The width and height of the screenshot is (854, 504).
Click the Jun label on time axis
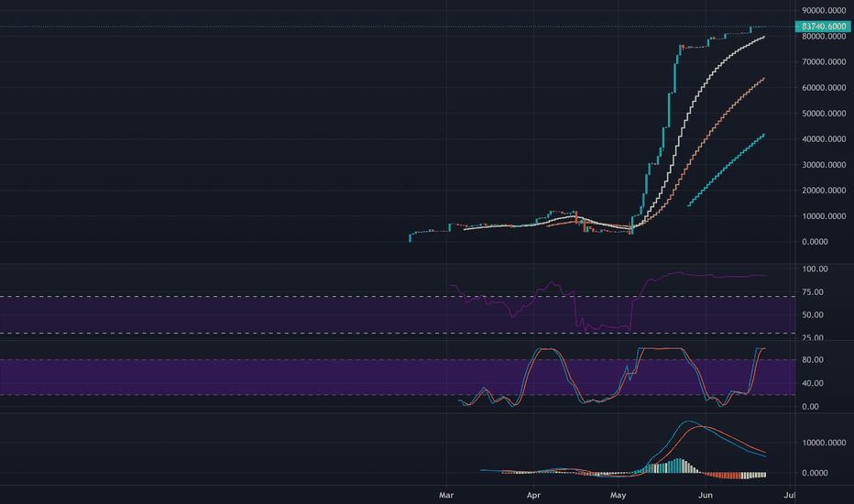click(x=706, y=495)
